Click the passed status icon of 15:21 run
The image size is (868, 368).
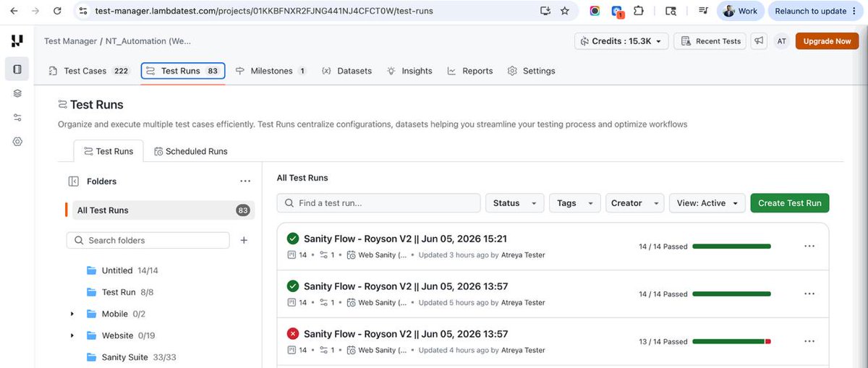point(293,239)
